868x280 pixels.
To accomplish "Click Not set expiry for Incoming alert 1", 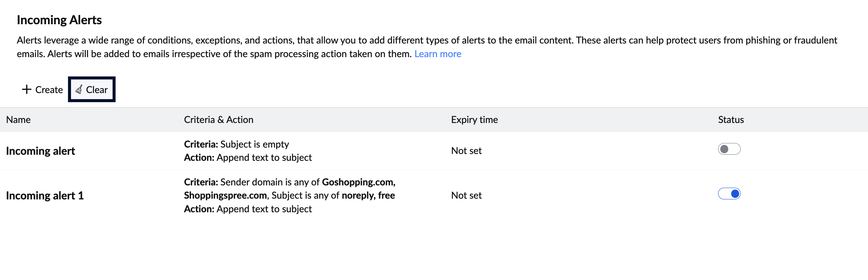I will coord(466,195).
